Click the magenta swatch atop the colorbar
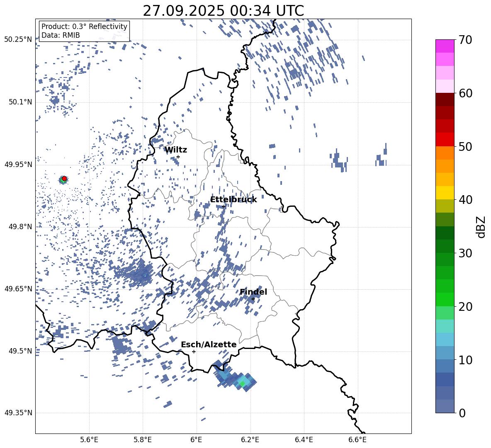Viewport: 491px width, 448px height. tap(445, 46)
